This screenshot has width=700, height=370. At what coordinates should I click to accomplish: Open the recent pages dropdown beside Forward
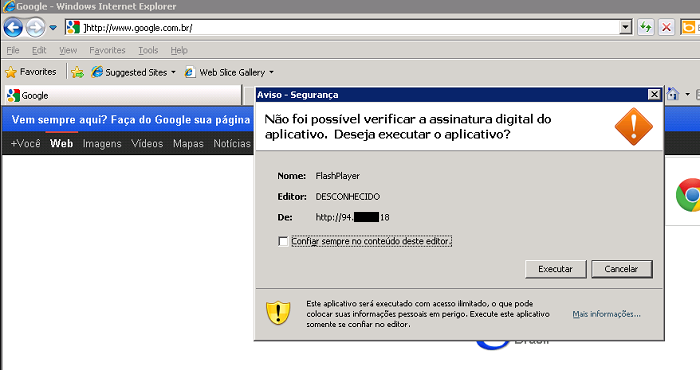click(x=53, y=28)
